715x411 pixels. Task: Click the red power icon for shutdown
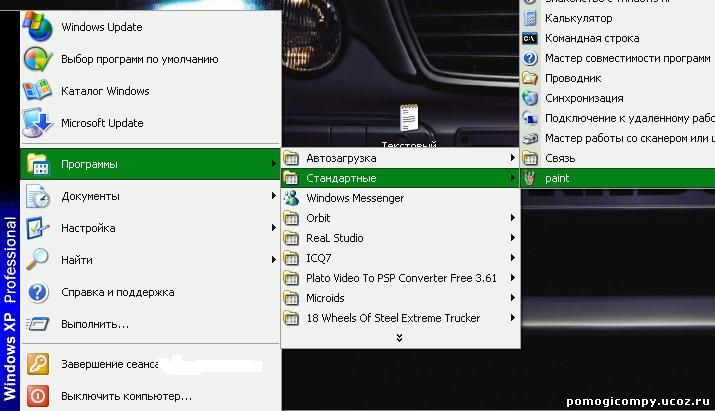pyautogui.click(x=37, y=396)
